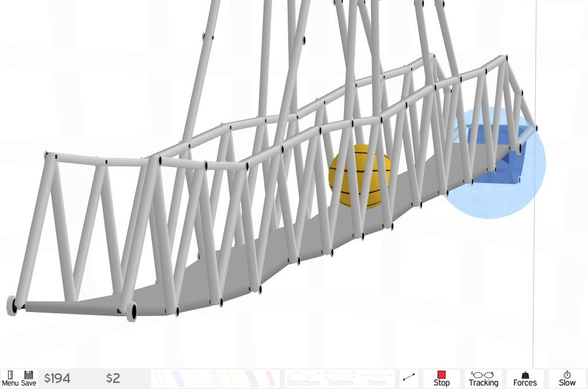Enable Slow motion stopwatch icon
Screen dimensions: 588x389
click(x=567, y=378)
